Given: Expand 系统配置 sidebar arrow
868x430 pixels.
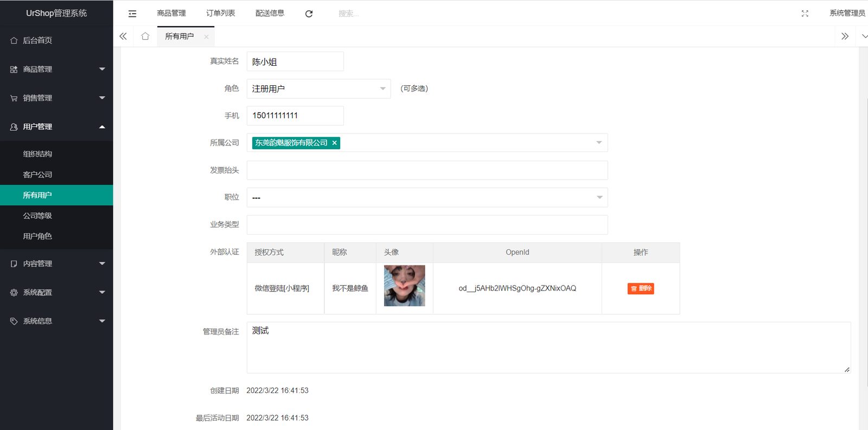Looking at the screenshot, I should (102, 293).
